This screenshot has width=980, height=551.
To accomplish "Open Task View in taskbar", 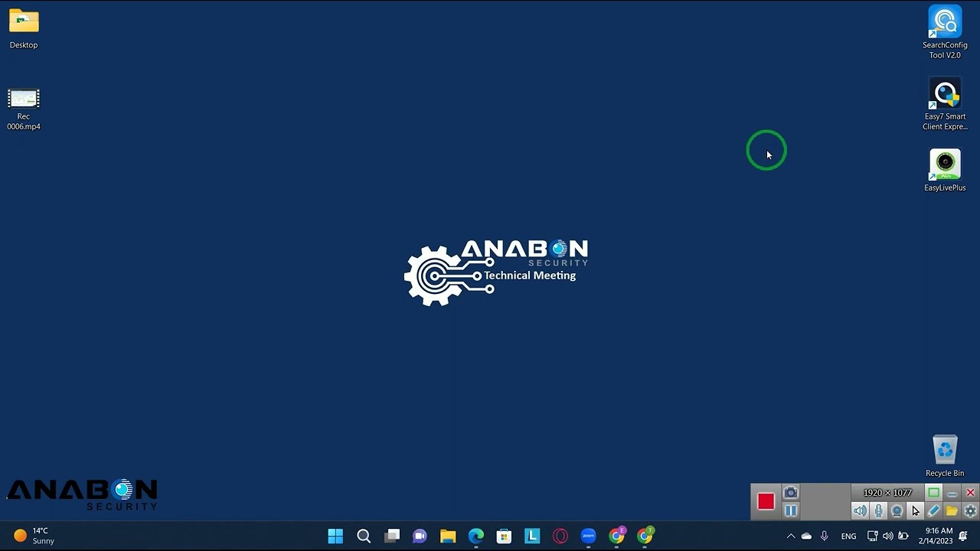I will 392,536.
